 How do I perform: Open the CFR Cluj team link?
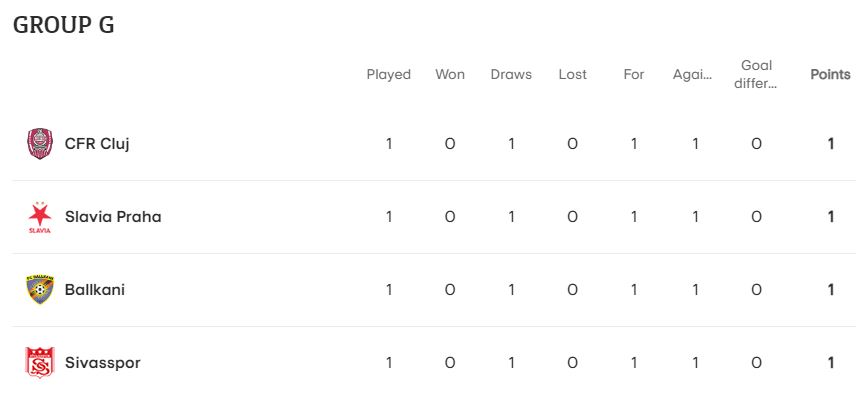click(x=97, y=144)
